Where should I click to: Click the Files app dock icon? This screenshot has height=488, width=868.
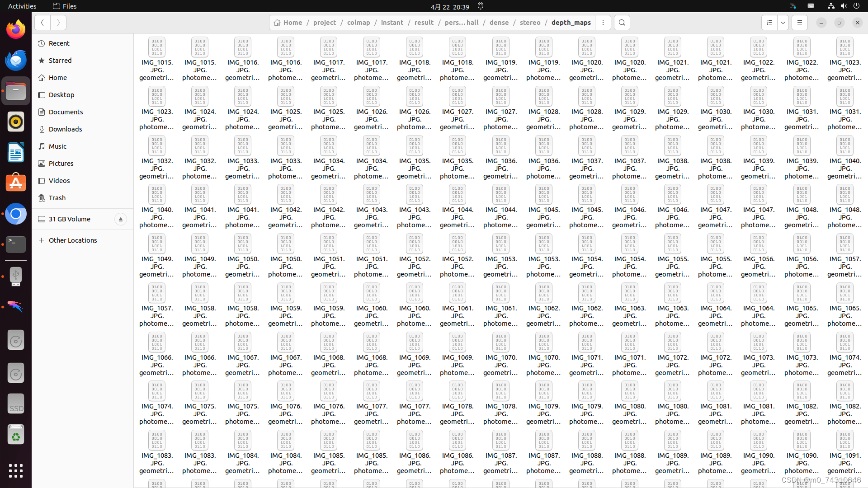[x=16, y=91]
